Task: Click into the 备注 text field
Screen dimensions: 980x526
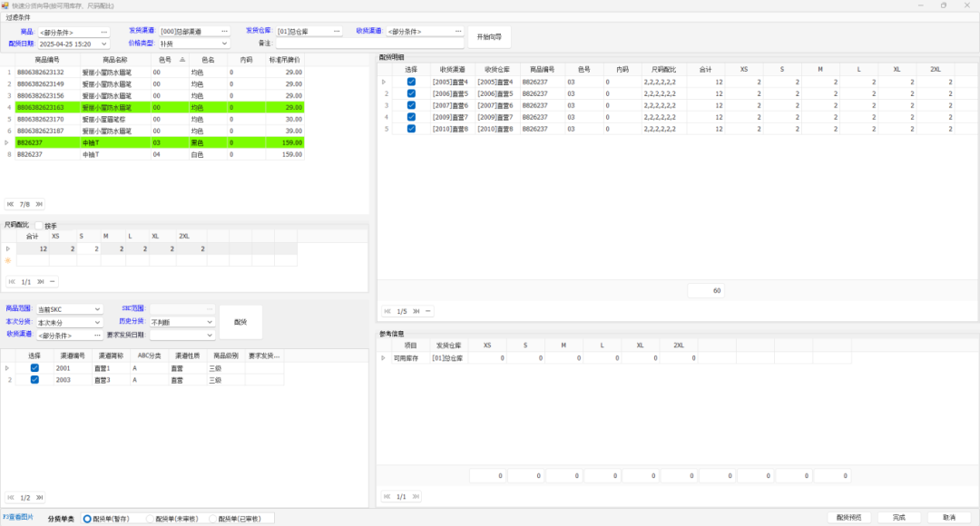Action: tap(370, 44)
